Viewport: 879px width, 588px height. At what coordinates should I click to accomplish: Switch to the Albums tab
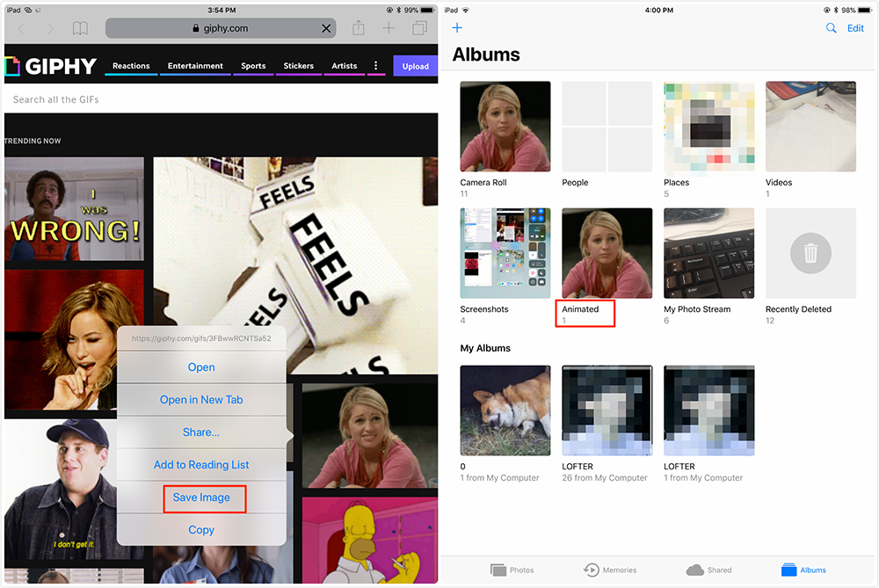(x=803, y=570)
